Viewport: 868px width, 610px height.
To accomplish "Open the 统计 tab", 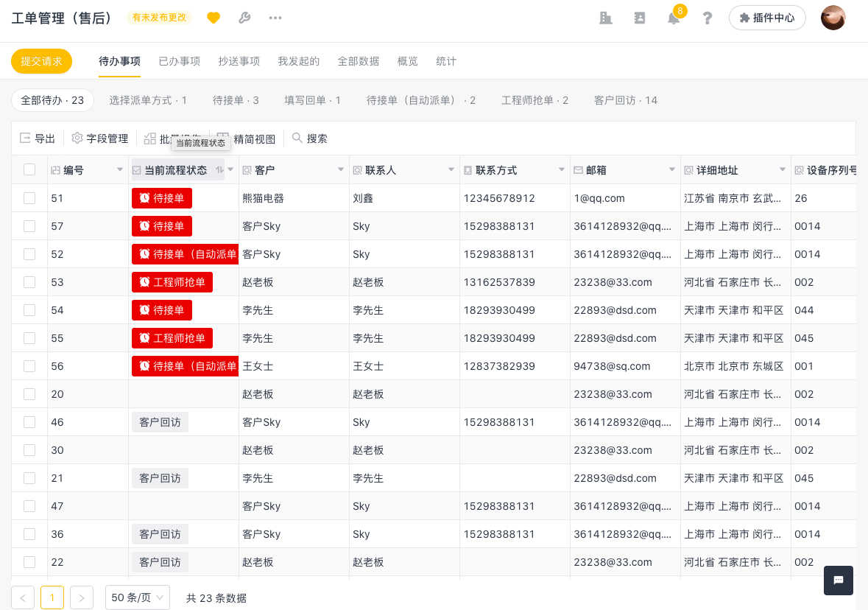I will pyautogui.click(x=446, y=61).
